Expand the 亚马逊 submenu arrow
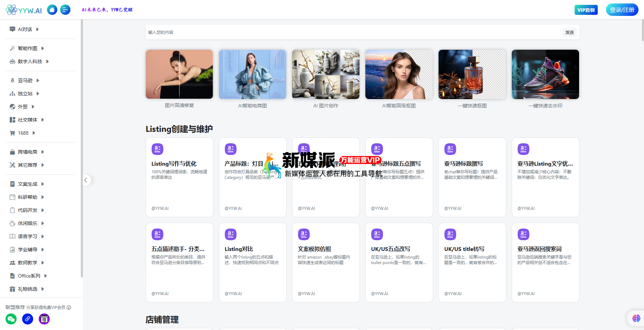 pyautogui.click(x=38, y=80)
